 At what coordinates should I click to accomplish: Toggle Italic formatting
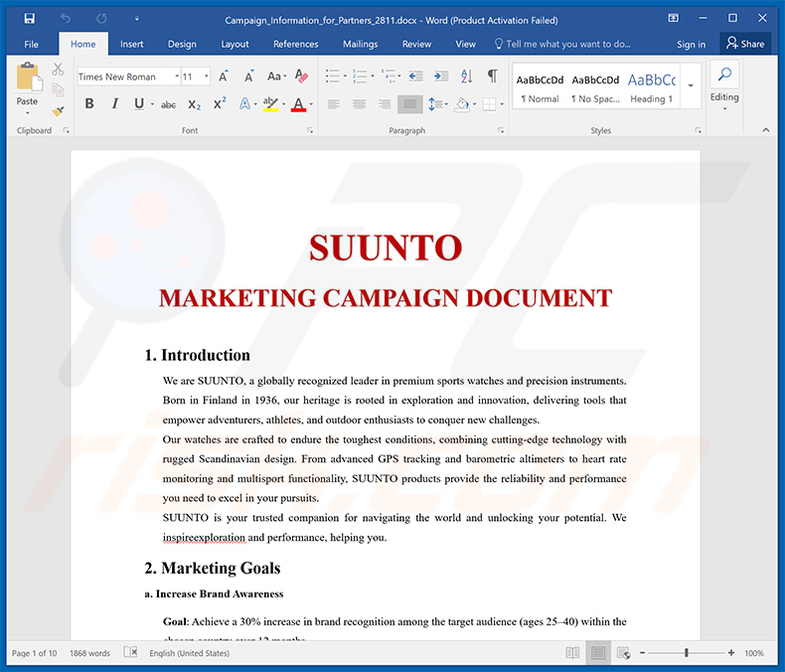[x=114, y=103]
